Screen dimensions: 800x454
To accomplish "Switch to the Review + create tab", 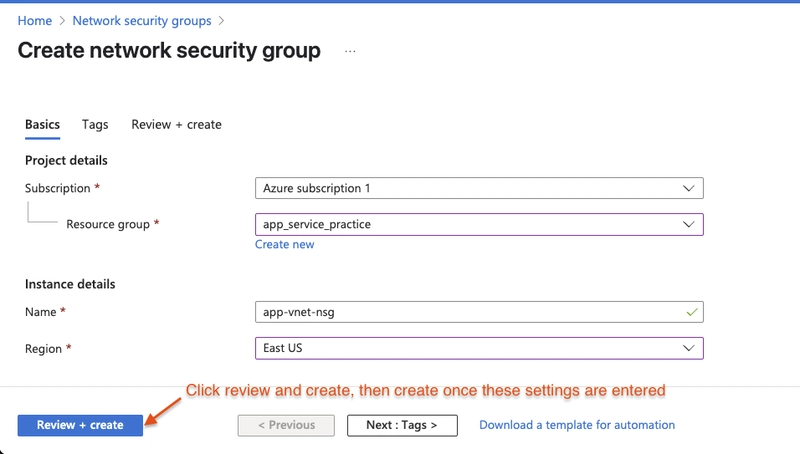I will point(177,124).
